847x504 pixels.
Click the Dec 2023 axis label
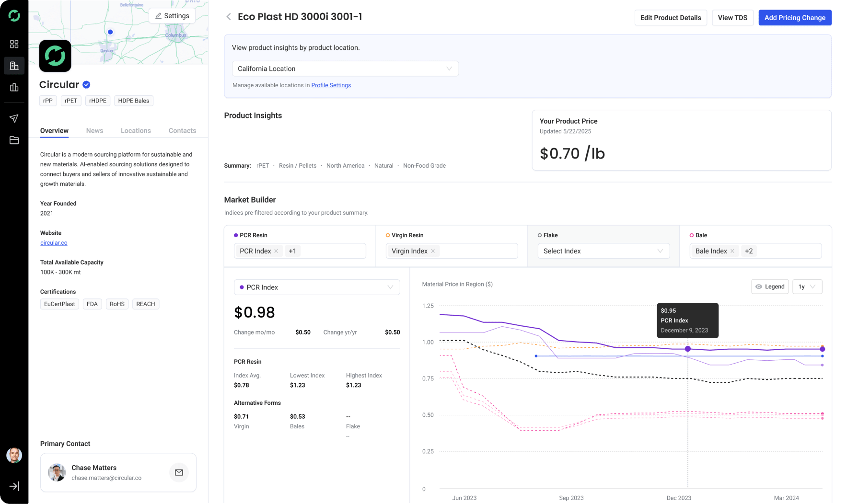click(x=679, y=498)
